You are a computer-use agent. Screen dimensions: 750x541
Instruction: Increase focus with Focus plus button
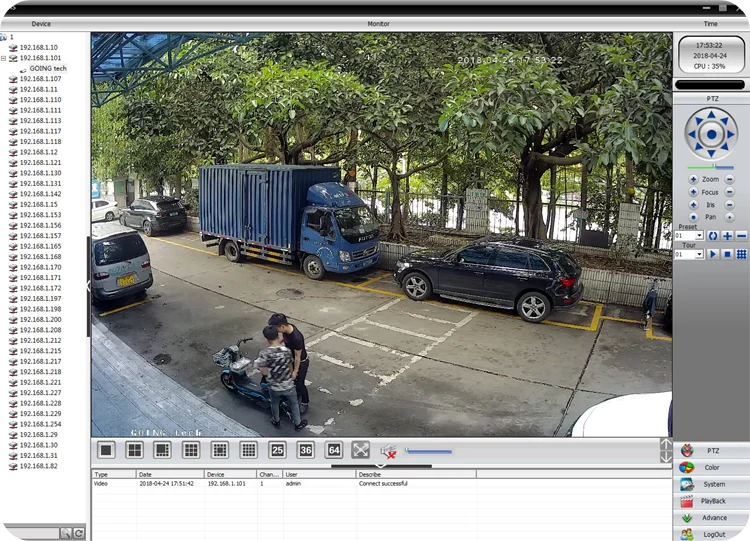[x=693, y=192]
